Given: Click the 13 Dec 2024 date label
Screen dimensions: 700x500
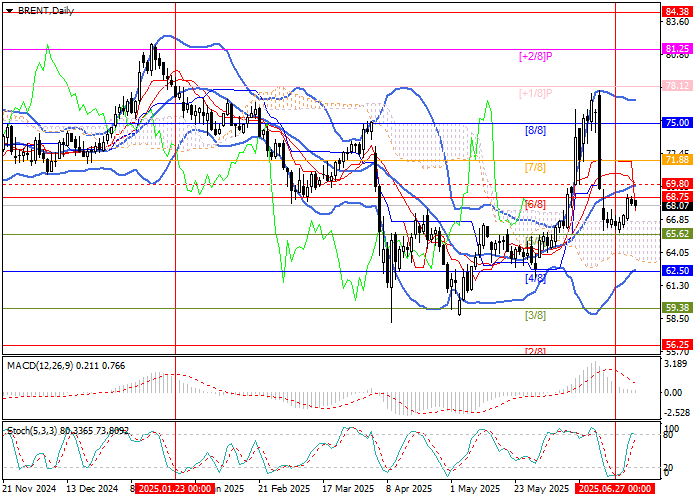Looking at the screenshot, I should click(x=92, y=488).
